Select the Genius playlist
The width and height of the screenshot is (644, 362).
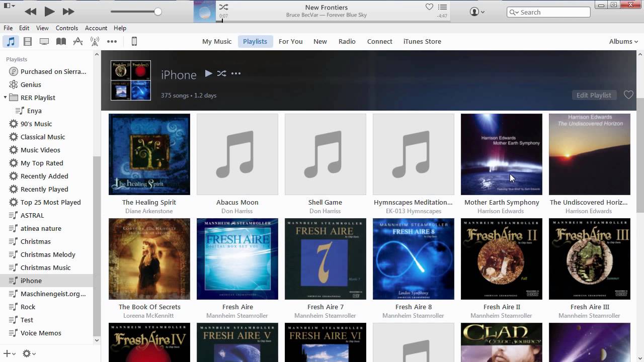tap(46, 84)
